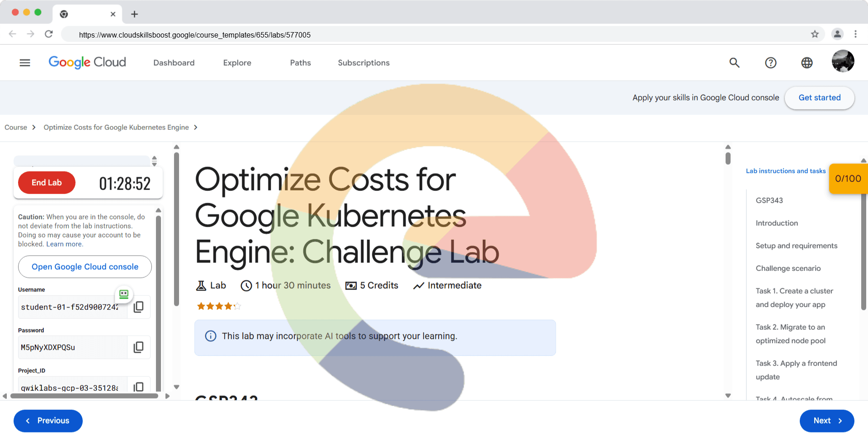Click the browser address bar URL

coord(195,35)
